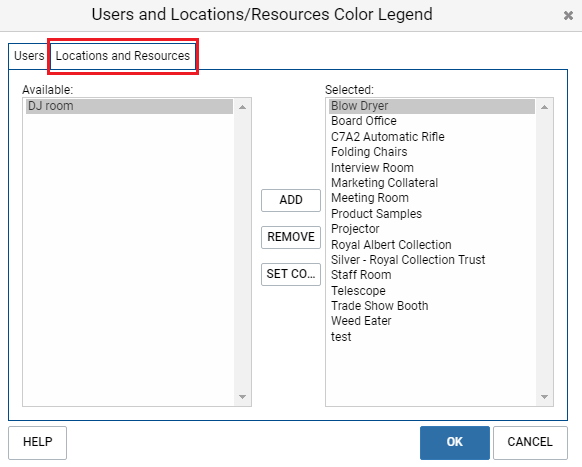Close the Color Legend dialog with the X

coord(568,16)
